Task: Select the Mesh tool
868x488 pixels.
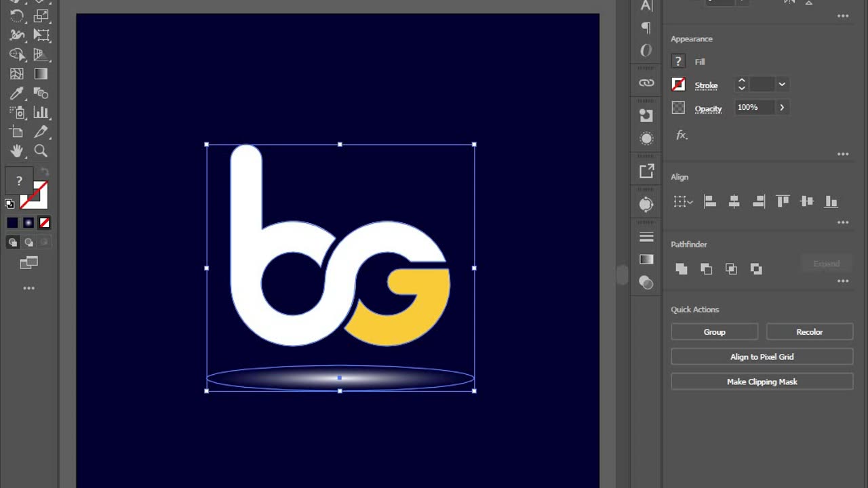Action: coord(17,74)
